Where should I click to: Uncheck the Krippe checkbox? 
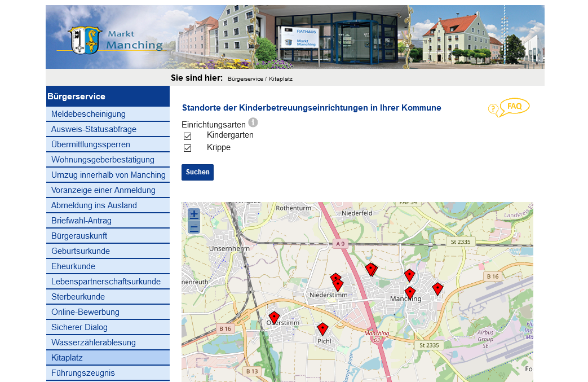(x=188, y=148)
